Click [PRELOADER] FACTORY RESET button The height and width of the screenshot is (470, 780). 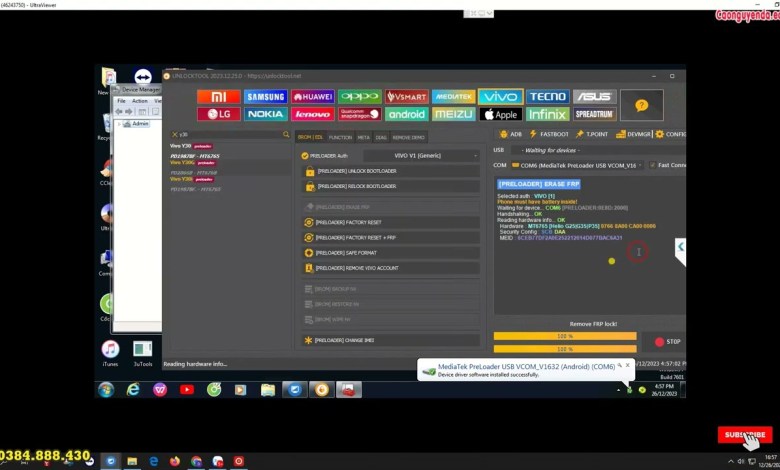(391, 222)
